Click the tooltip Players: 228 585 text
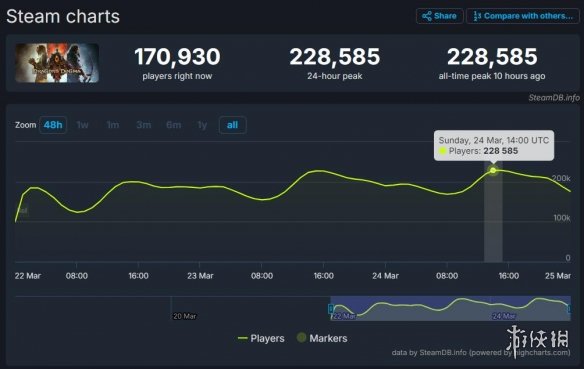Screen dimensions: 584x369 [483, 151]
